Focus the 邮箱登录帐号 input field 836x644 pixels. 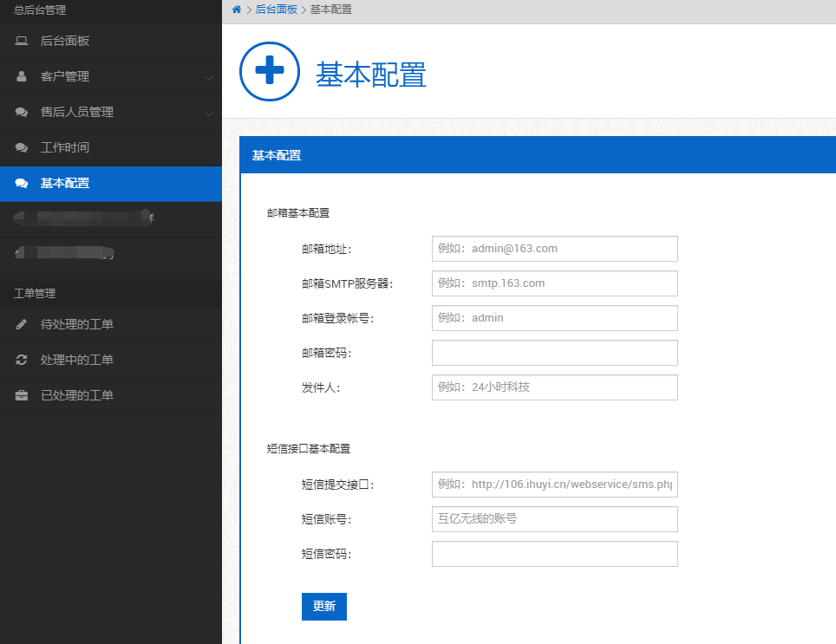[x=554, y=318]
